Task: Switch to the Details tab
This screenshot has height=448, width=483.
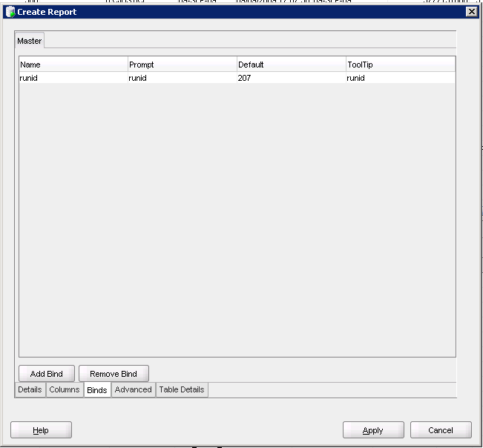Action: click(x=30, y=389)
